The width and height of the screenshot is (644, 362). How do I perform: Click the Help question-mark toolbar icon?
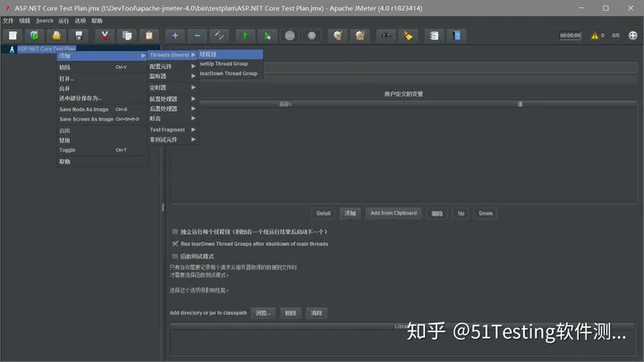[x=457, y=36]
